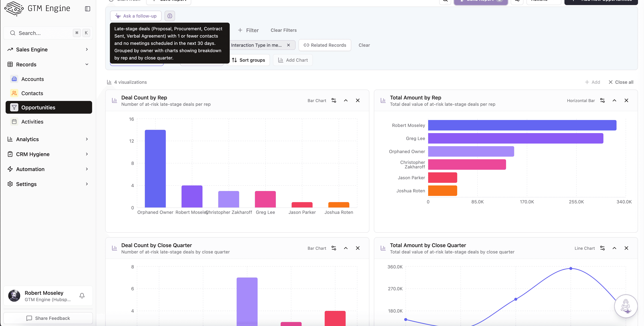Open Deal Count by Rep chart settings icon
The height and width of the screenshot is (326, 644).
coord(334,100)
